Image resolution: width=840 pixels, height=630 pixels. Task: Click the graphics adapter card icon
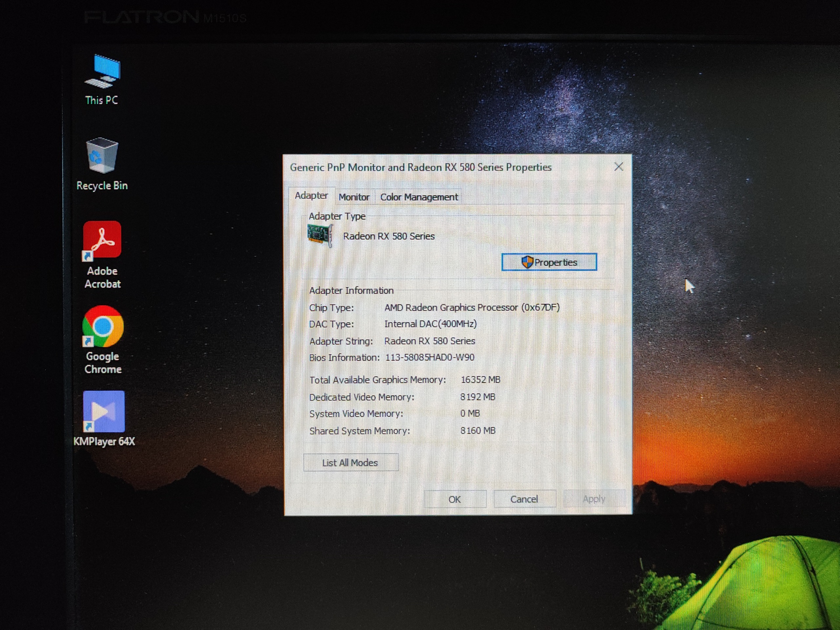[319, 235]
